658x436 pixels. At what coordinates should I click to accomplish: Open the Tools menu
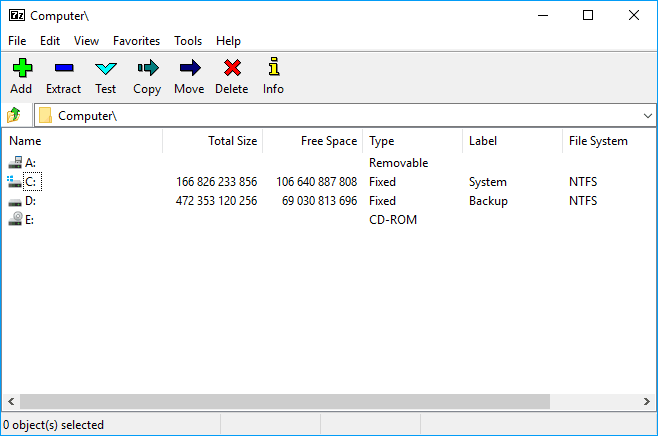click(188, 41)
